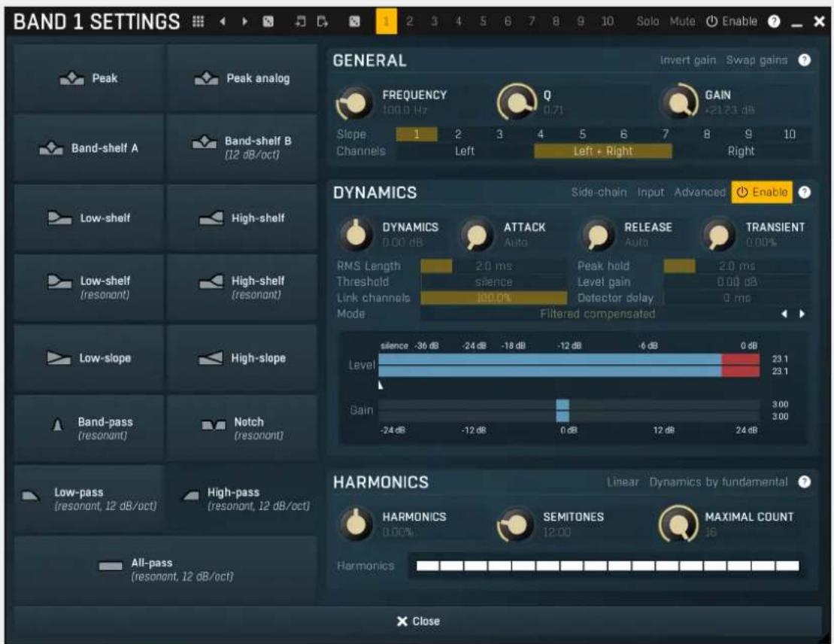Set channels to Right only
The height and width of the screenshot is (644, 834).
tap(741, 151)
